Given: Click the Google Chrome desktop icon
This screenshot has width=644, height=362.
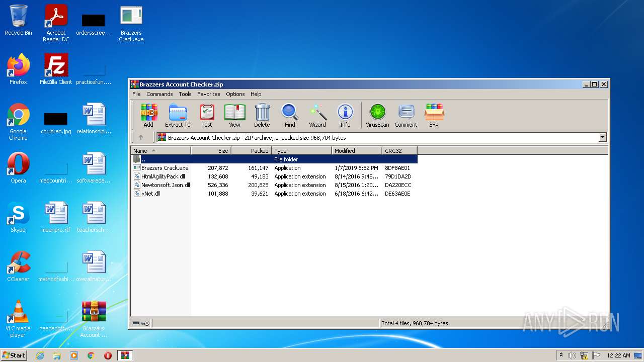Looking at the screenshot, I should 18,122.
